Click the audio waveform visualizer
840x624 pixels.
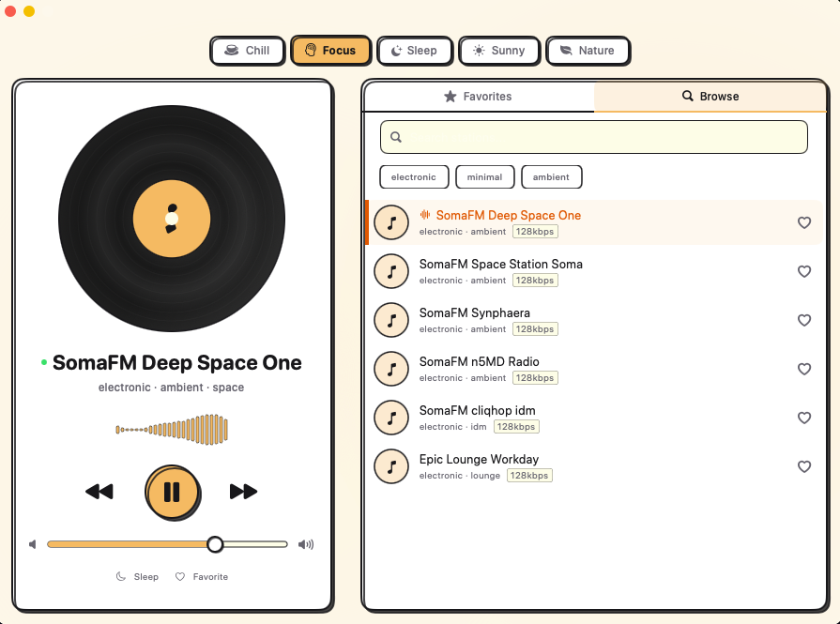coord(172,430)
